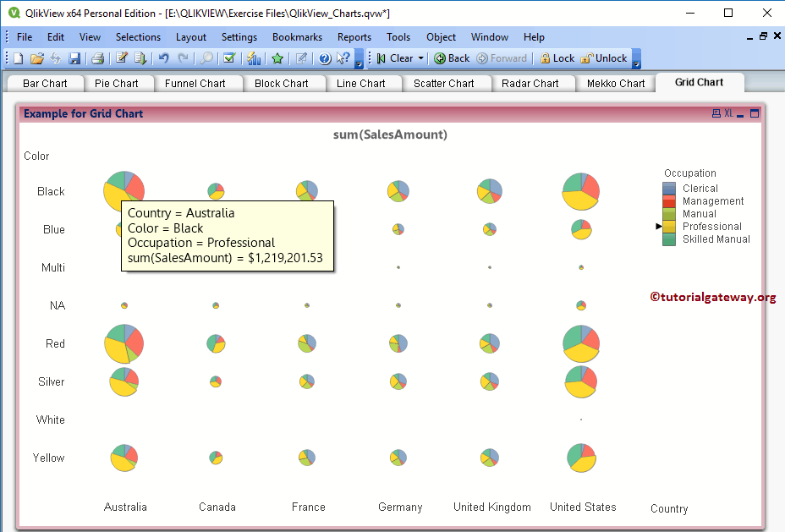Image resolution: width=785 pixels, height=532 pixels.
Task: Click the toolbar options chevron
Action: 359,64
